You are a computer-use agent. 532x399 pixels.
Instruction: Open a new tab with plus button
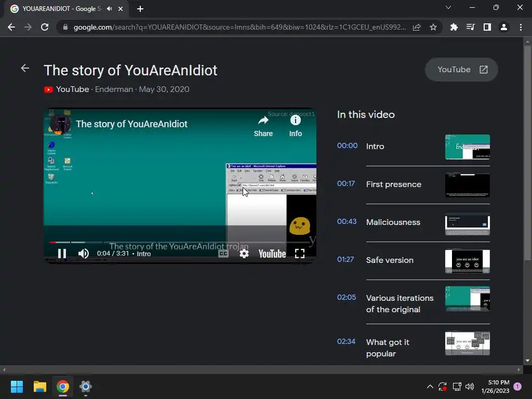(140, 9)
